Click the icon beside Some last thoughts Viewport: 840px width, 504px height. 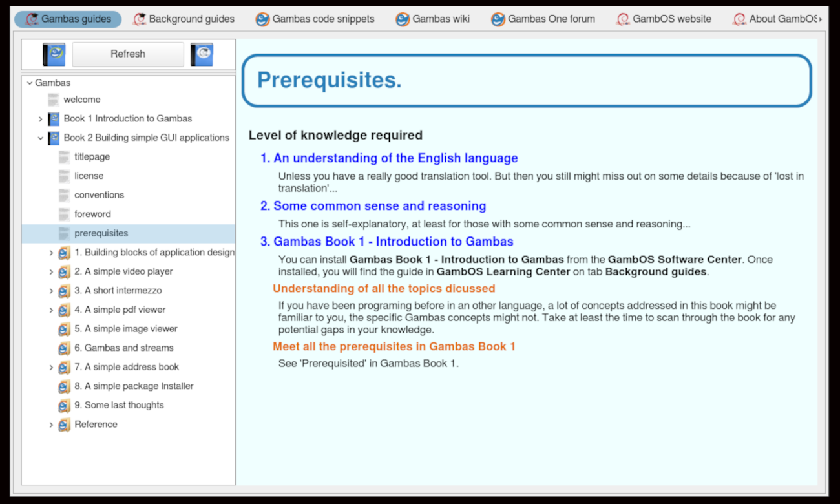(64, 405)
